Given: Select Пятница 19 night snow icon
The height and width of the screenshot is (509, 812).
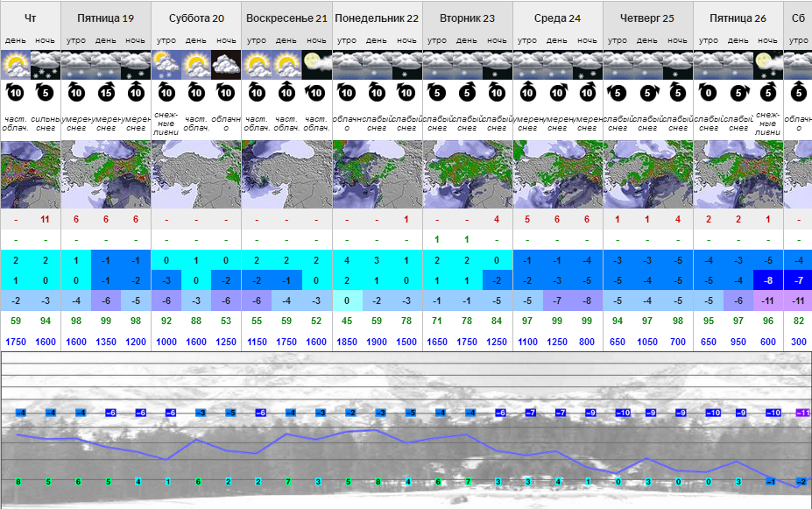Looking at the screenshot, I should point(136,65).
